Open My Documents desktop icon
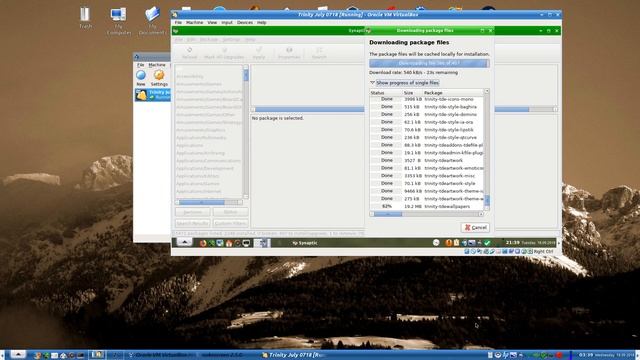The image size is (640, 360). 152,20
